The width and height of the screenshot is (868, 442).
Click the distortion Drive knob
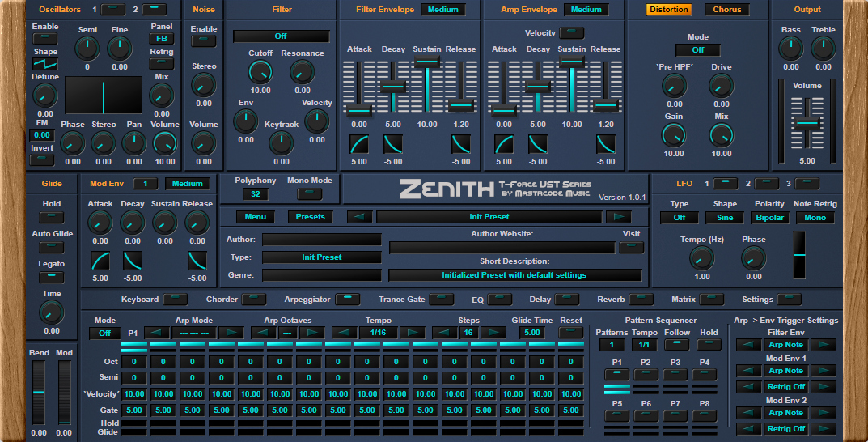pyautogui.click(x=722, y=86)
